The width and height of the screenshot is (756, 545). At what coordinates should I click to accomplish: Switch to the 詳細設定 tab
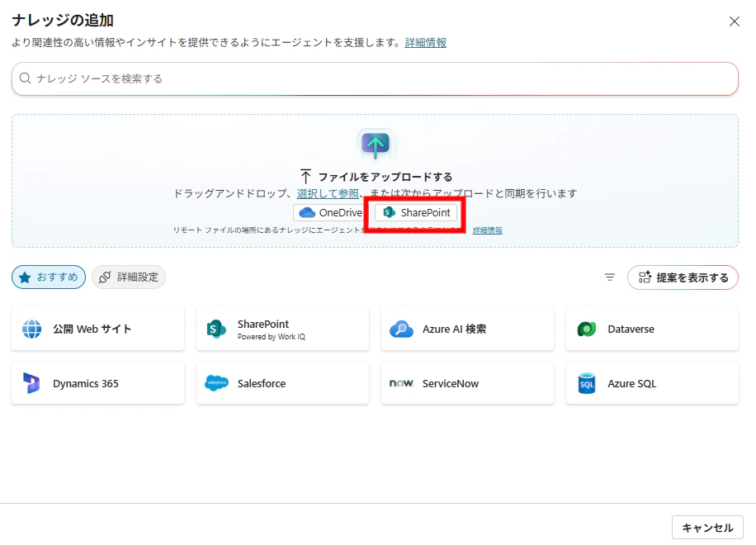click(x=129, y=277)
